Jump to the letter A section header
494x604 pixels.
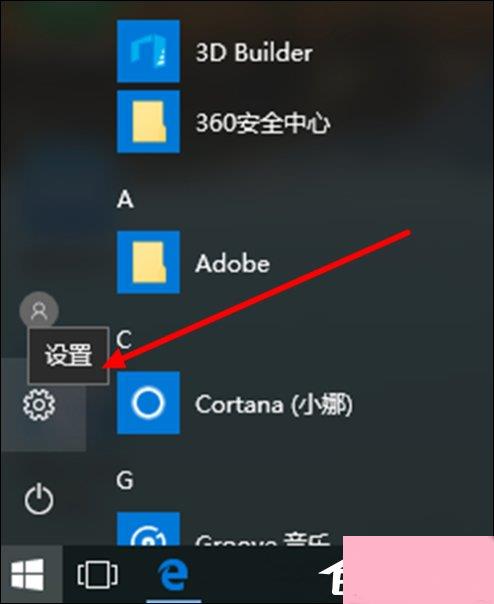click(125, 200)
